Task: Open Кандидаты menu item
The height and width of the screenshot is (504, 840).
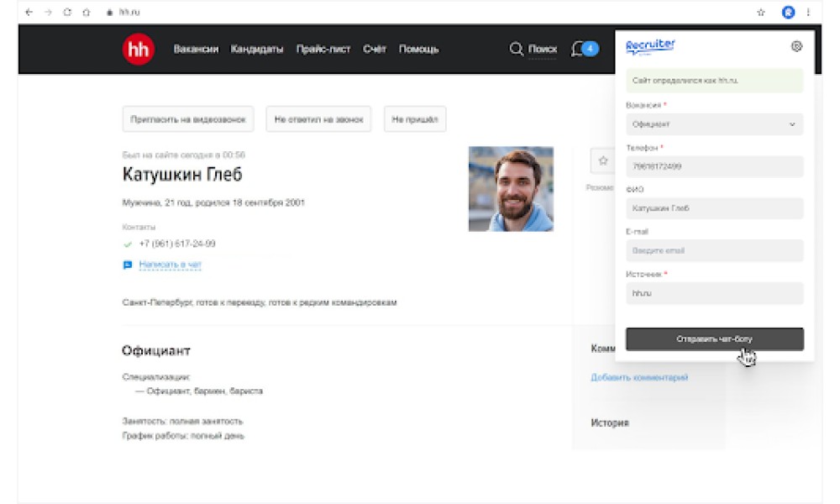Action: [256, 50]
